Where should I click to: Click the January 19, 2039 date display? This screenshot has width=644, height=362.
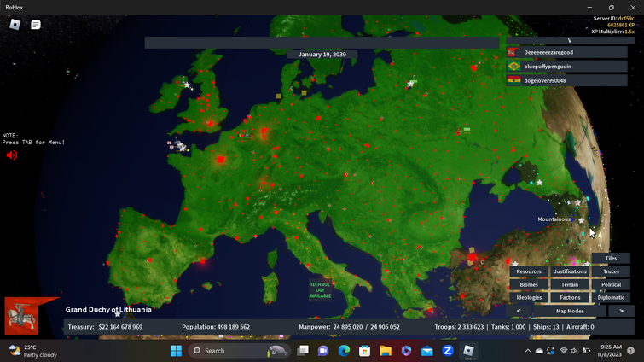(322, 55)
